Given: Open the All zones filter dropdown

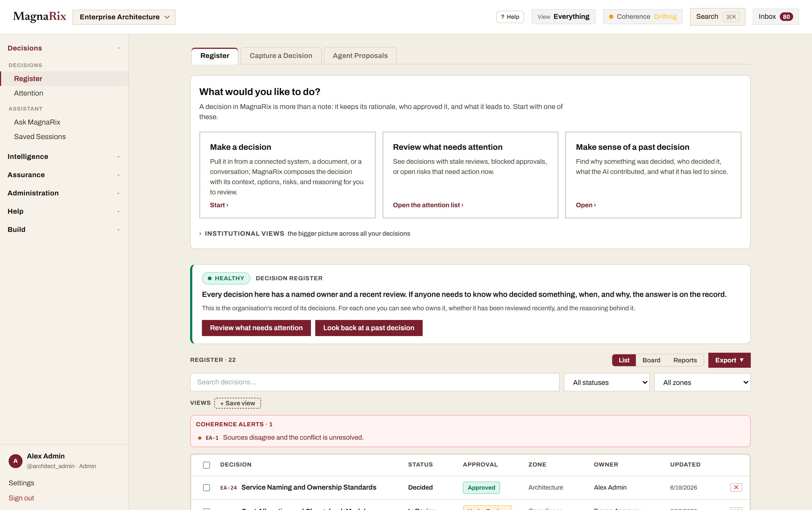Looking at the screenshot, I should tap(702, 382).
